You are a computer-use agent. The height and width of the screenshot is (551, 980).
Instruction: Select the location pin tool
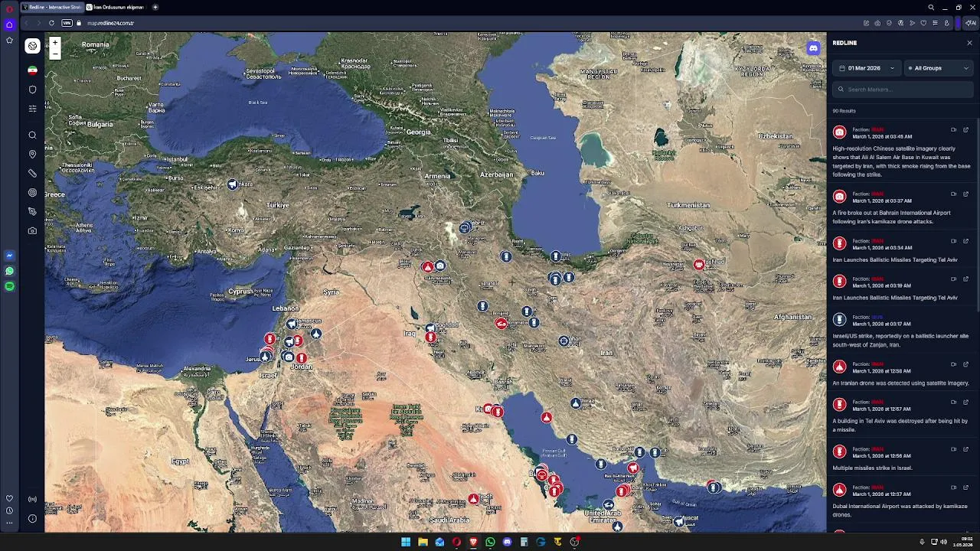[x=32, y=155]
